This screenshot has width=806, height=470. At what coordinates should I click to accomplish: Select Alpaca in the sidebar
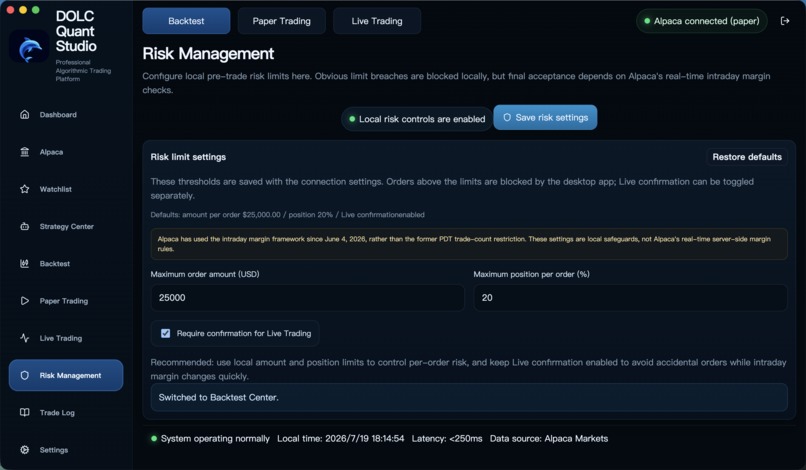[66, 152]
